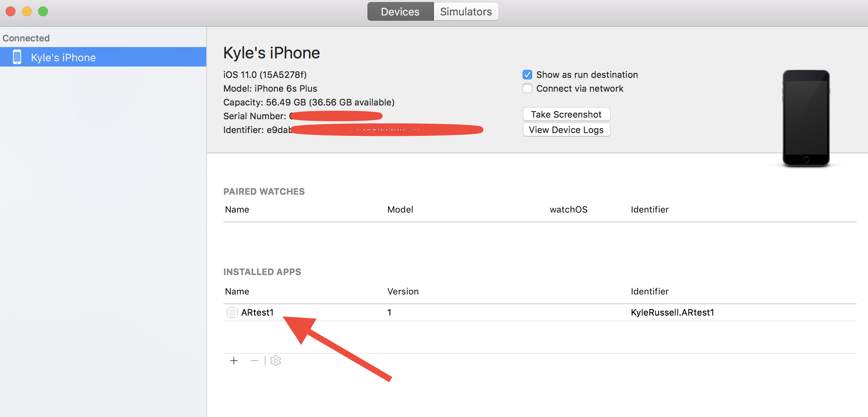The image size is (868, 417).
Task: Click the Installed Apps Identifier column header
Action: pyautogui.click(x=650, y=291)
